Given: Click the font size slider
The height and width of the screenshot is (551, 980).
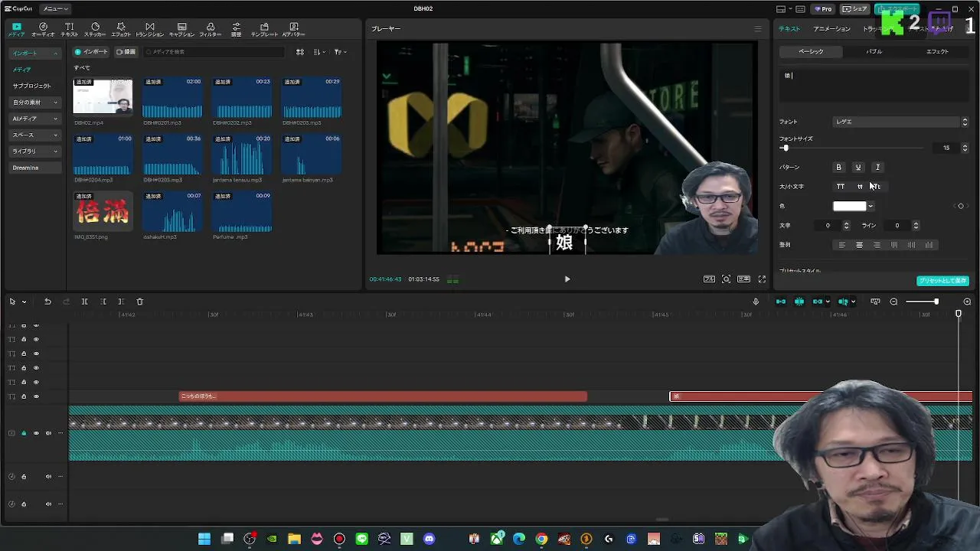Looking at the screenshot, I should (851, 148).
